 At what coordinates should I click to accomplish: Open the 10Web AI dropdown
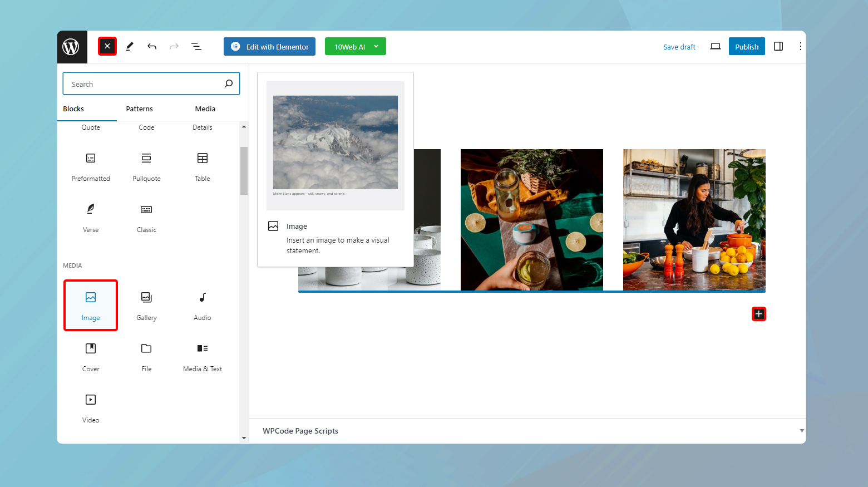click(x=355, y=46)
